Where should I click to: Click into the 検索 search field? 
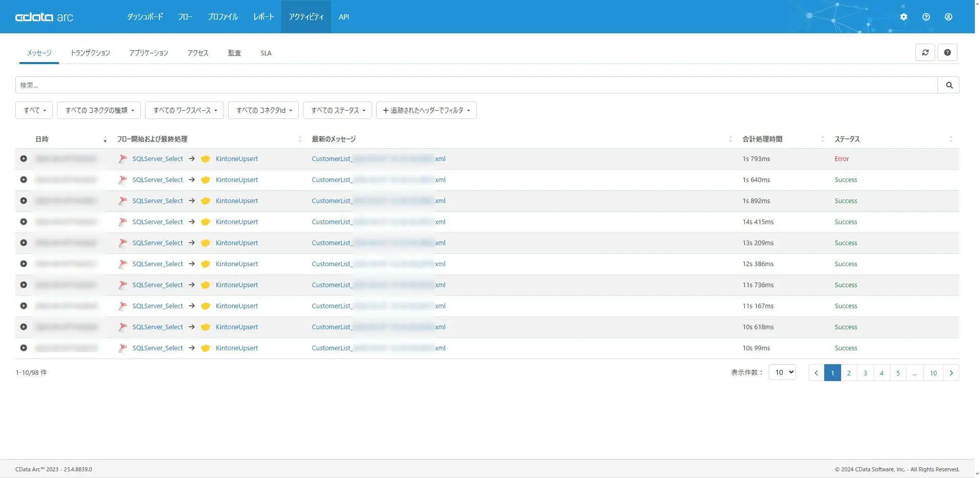476,85
